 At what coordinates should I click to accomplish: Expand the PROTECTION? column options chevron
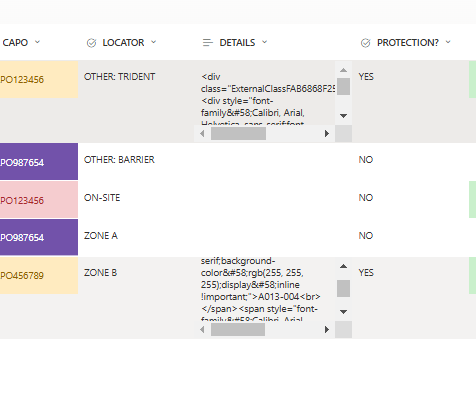[448, 42]
